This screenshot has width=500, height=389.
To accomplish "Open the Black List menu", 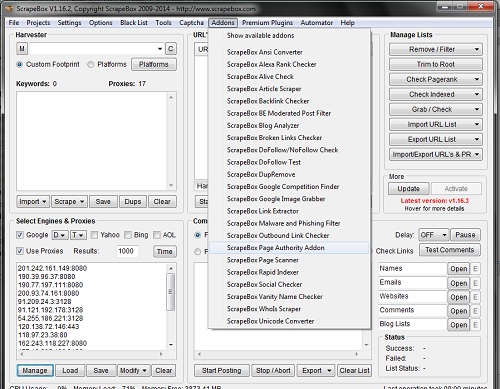I will click(134, 23).
